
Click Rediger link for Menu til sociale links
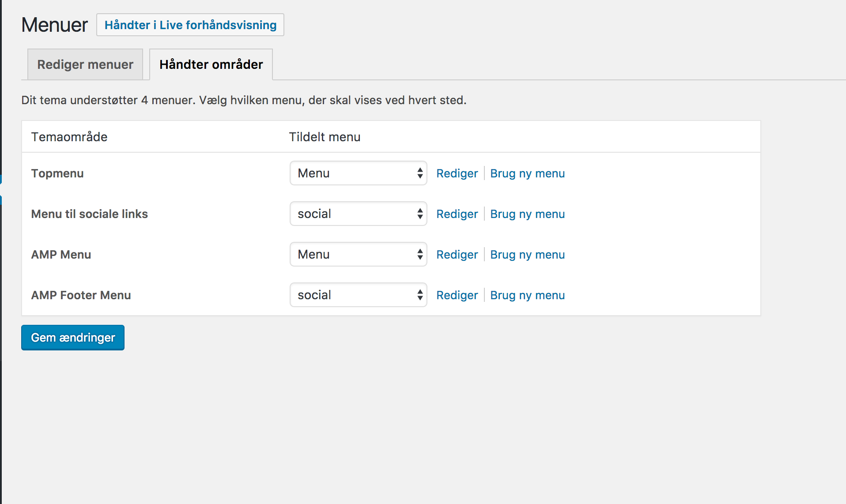tap(457, 214)
